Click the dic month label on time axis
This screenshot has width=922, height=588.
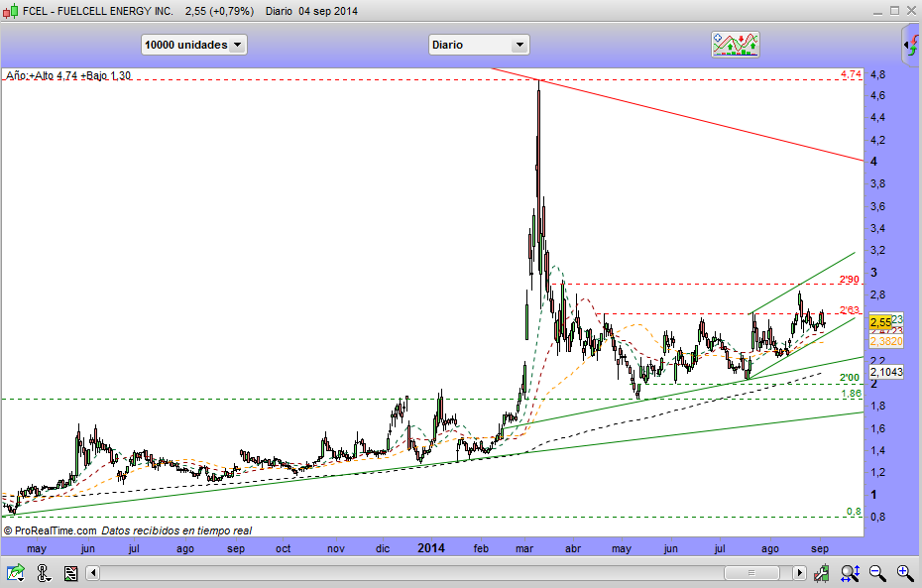point(383,548)
